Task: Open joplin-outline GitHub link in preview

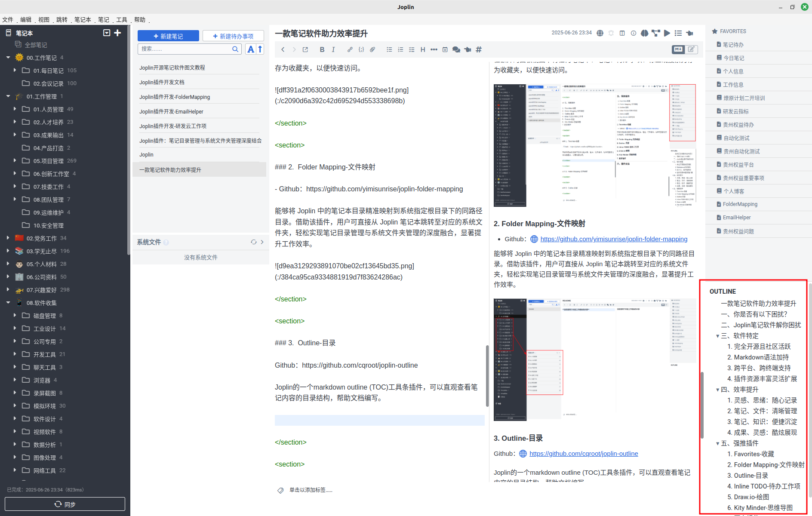Action: point(584,454)
